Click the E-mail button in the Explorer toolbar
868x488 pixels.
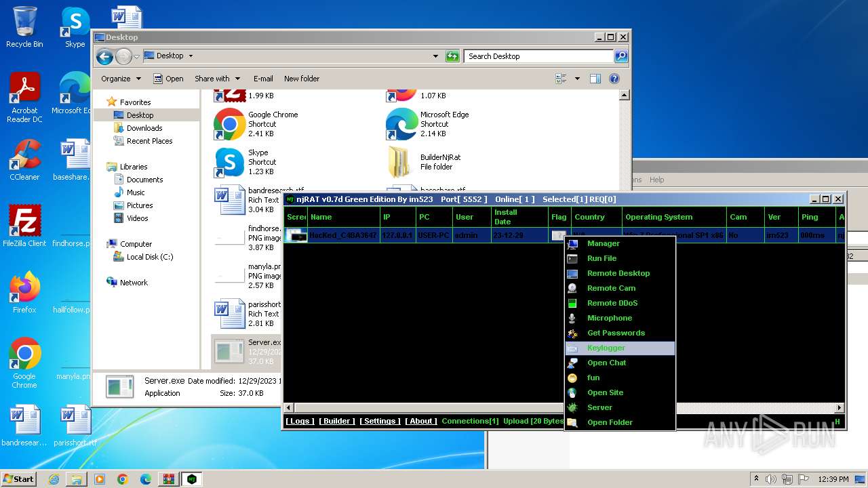coord(263,79)
